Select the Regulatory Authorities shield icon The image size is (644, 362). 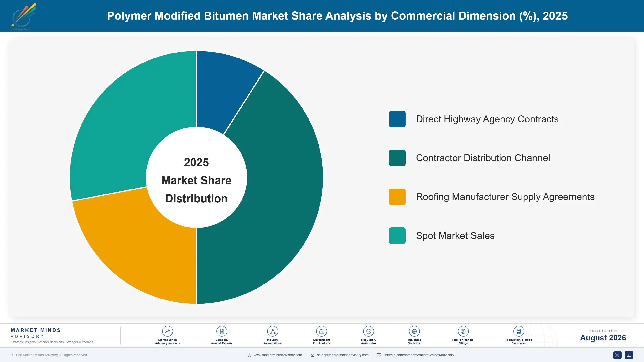[368, 331]
